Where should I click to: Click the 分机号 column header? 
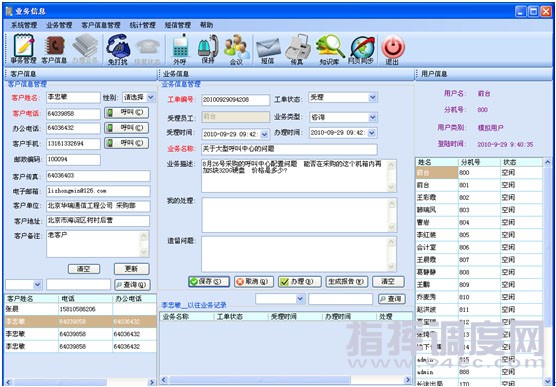(479, 162)
